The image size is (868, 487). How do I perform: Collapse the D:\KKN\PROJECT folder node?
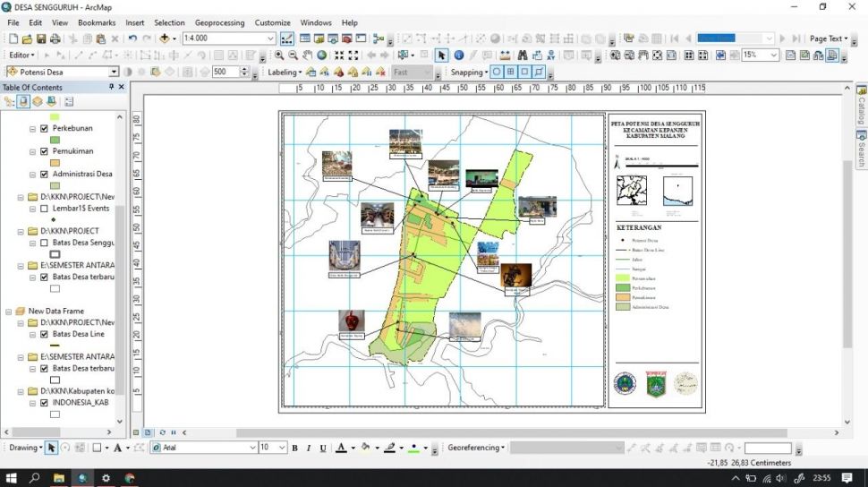[x=21, y=232]
